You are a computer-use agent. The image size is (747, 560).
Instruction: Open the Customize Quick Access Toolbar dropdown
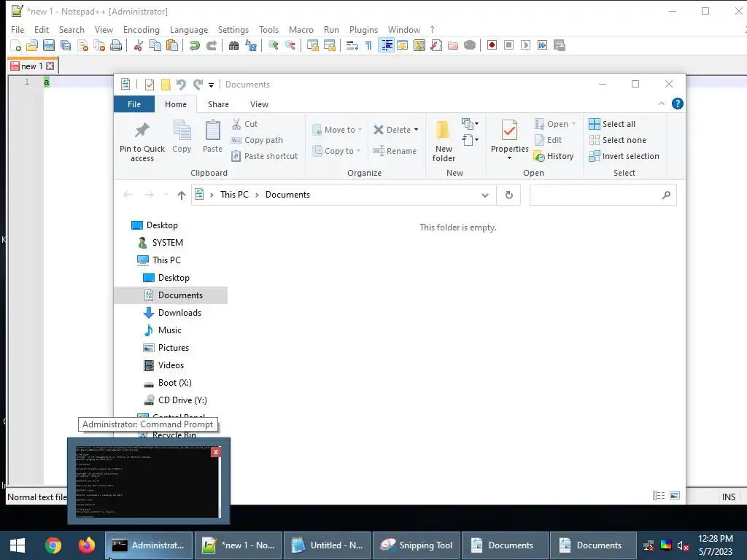[211, 85]
